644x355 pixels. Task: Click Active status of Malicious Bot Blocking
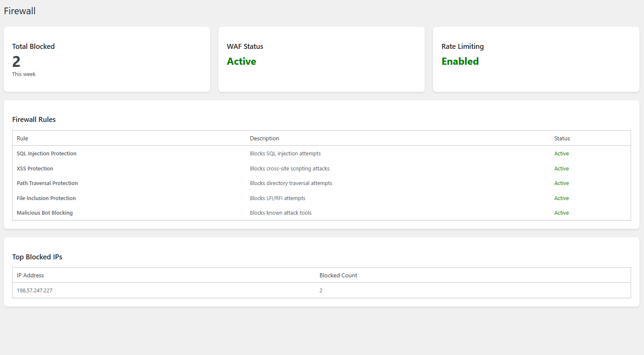[561, 213]
